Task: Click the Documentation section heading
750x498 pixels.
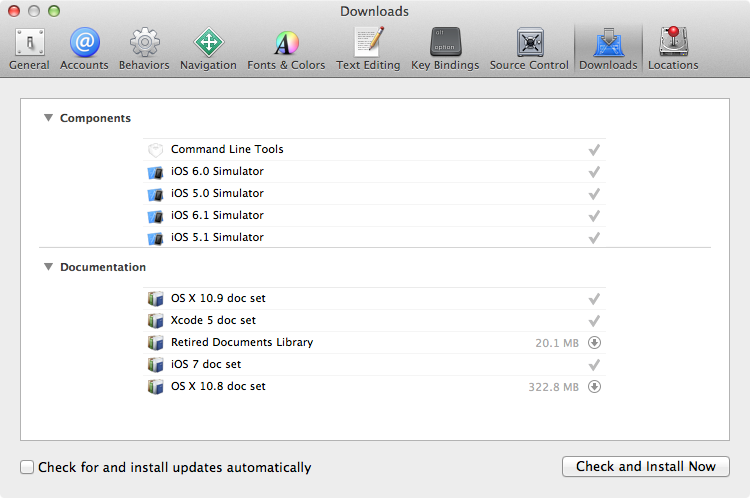Action: [x=103, y=267]
